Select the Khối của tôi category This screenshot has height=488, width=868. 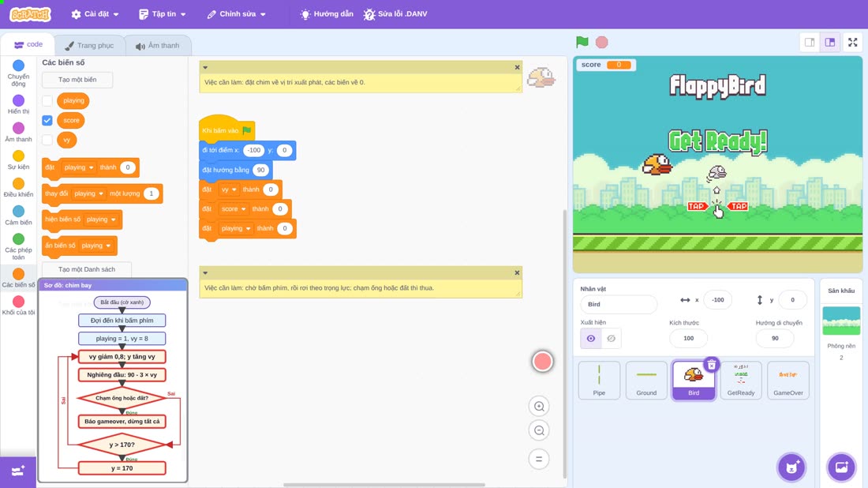tap(18, 306)
